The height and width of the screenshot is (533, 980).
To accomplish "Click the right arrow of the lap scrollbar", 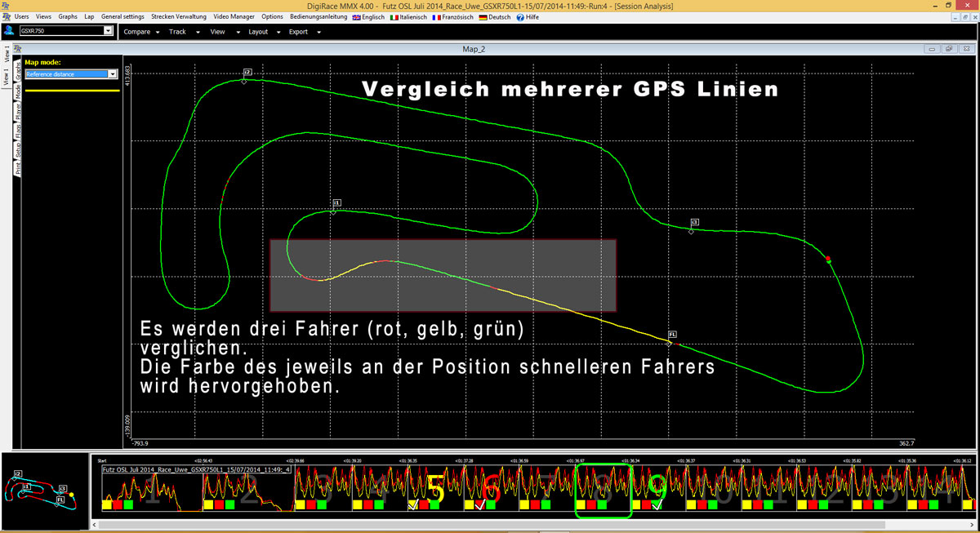I will click(972, 525).
